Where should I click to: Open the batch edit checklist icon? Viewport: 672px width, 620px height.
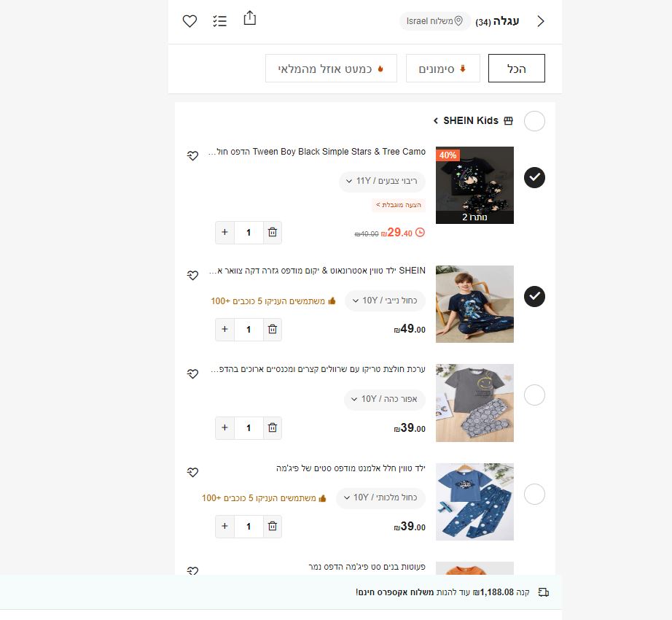pos(220,21)
